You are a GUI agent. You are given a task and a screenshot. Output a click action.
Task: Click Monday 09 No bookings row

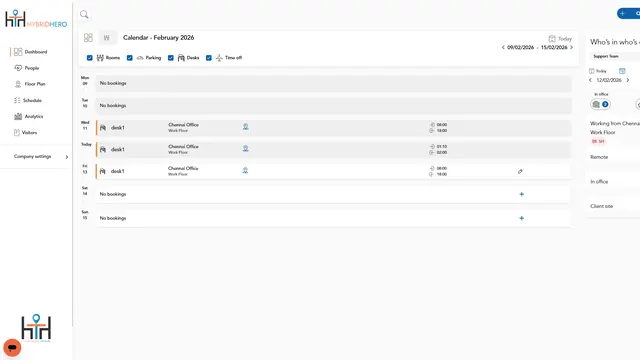pyautogui.click(x=333, y=83)
